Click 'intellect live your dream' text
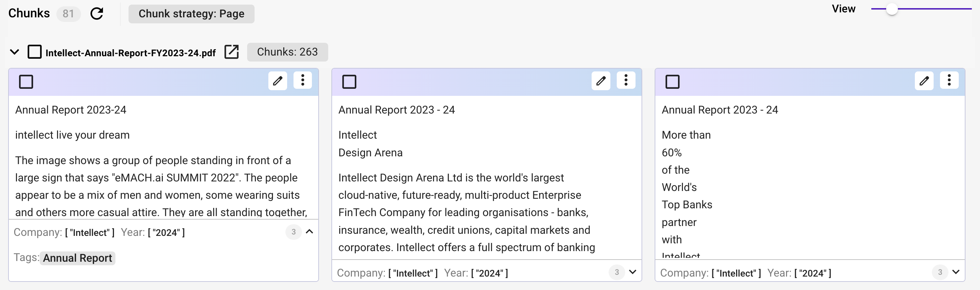This screenshot has height=290, width=980. (72, 135)
